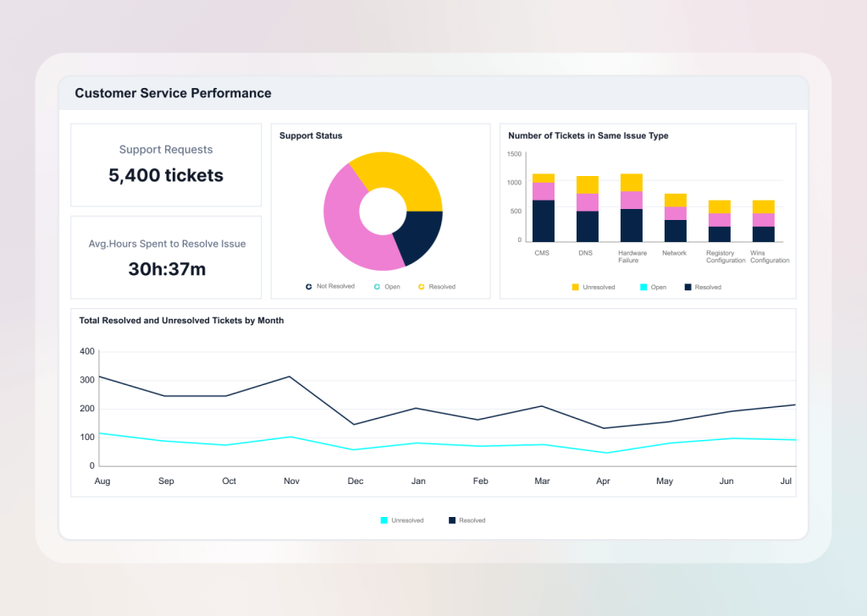Click the pink portion of Registory Configuration bar
This screenshot has height=616, width=867.
coord(720,220)
